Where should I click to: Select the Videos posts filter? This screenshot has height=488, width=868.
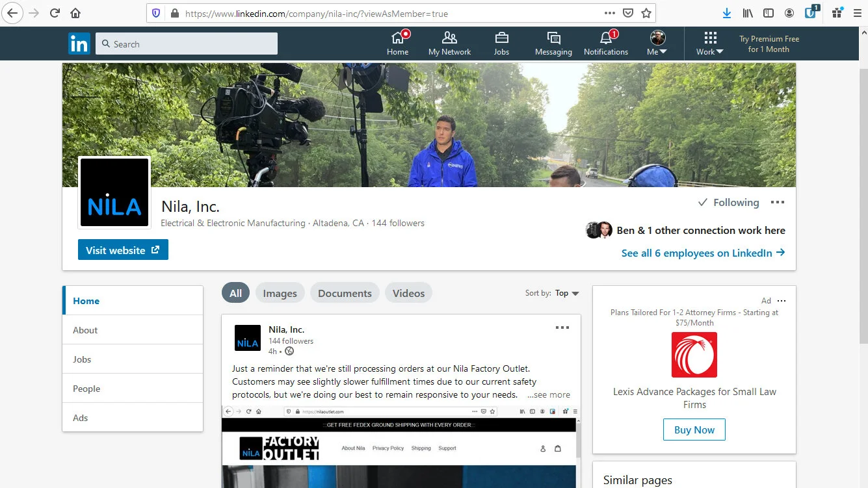(408, 293)
